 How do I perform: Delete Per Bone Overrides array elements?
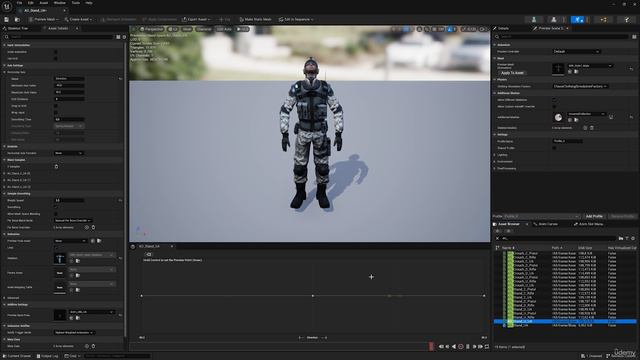pyautogui.click(x=93, y=227)
